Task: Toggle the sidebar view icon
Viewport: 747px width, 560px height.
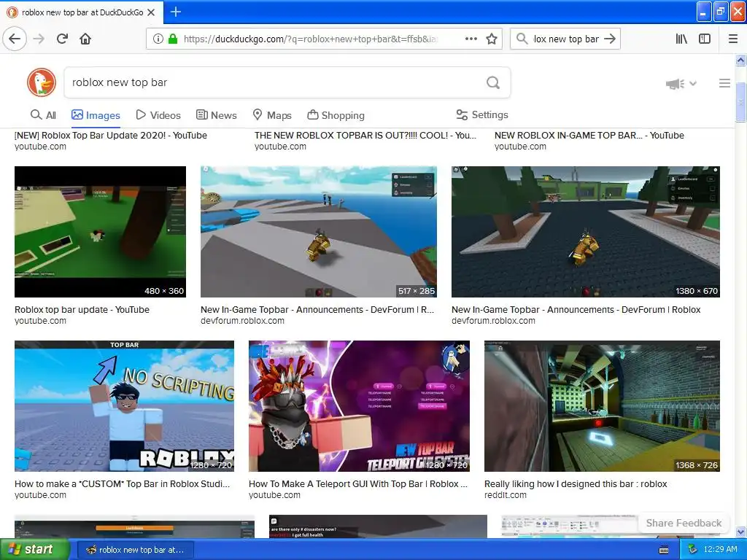Action: 705,39
